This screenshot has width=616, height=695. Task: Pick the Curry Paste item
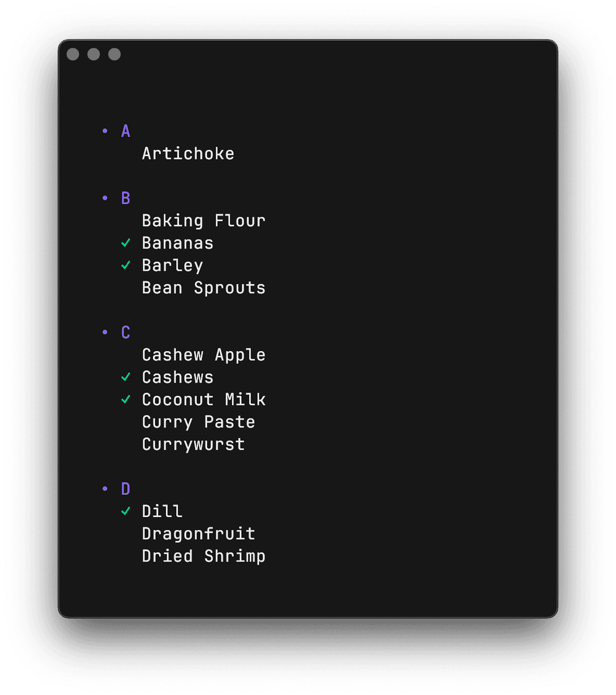coord(198,422)
